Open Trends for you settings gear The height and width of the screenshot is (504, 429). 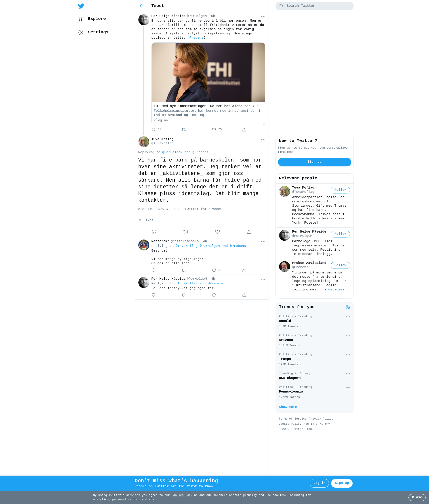tap(348, 307)
